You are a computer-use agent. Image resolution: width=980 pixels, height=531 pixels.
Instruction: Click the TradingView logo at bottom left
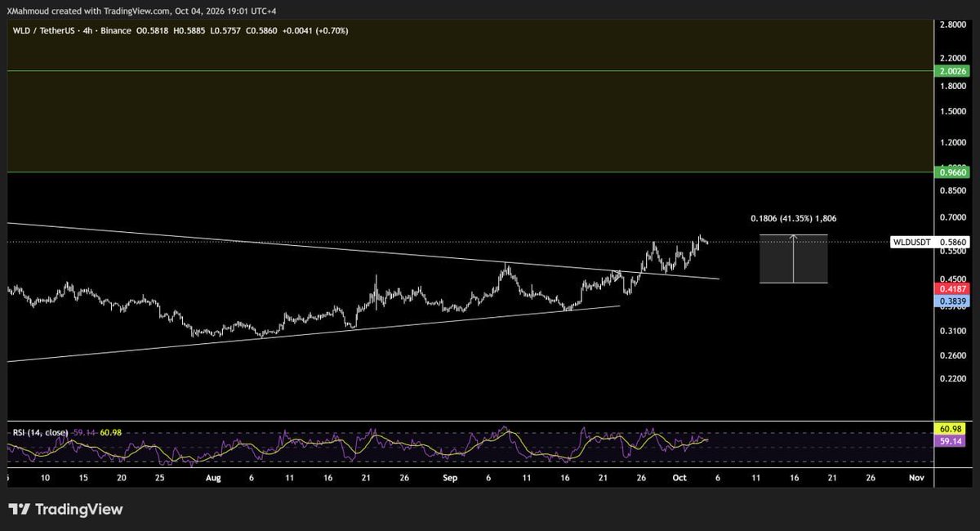pos(66,510)
